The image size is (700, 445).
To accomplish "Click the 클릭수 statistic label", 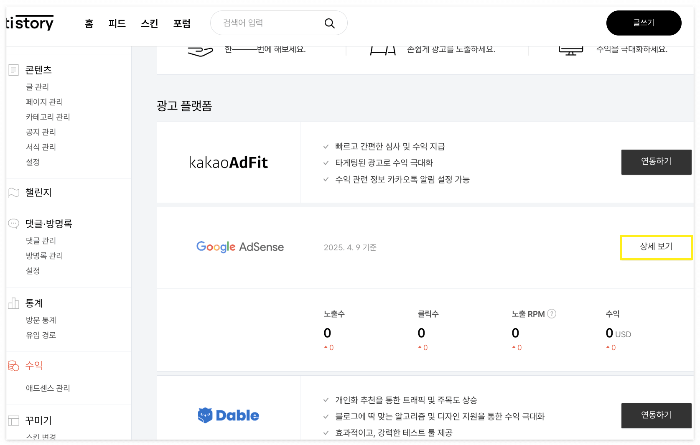I will coord(428,314).
